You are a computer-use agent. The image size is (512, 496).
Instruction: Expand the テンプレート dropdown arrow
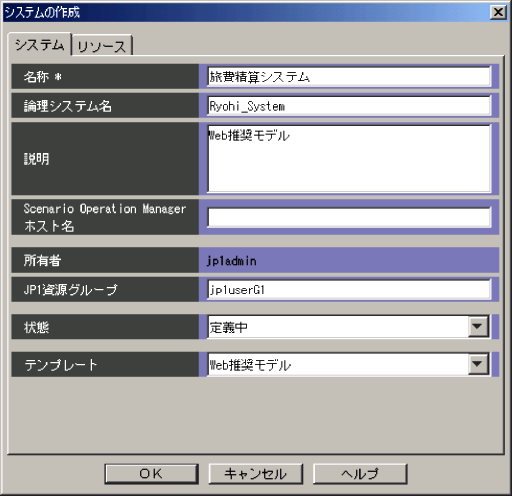[478, 364]
